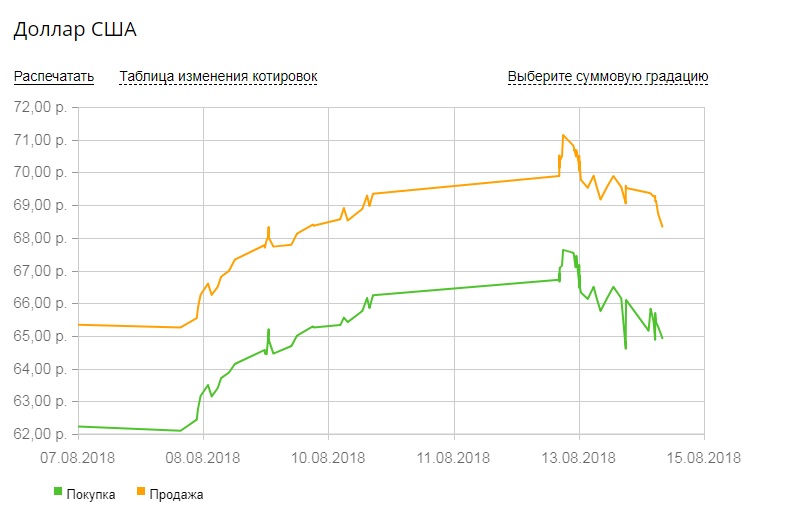Screen dimensions: 789x515
Task: Open "Таблица изменения котировок" link
Action: point(218,76)
